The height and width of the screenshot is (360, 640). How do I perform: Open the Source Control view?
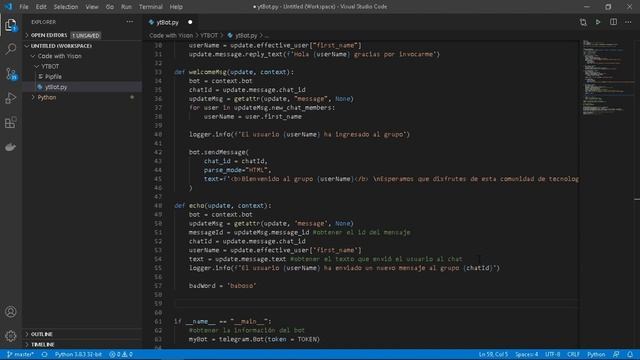[x=11, y=74]
